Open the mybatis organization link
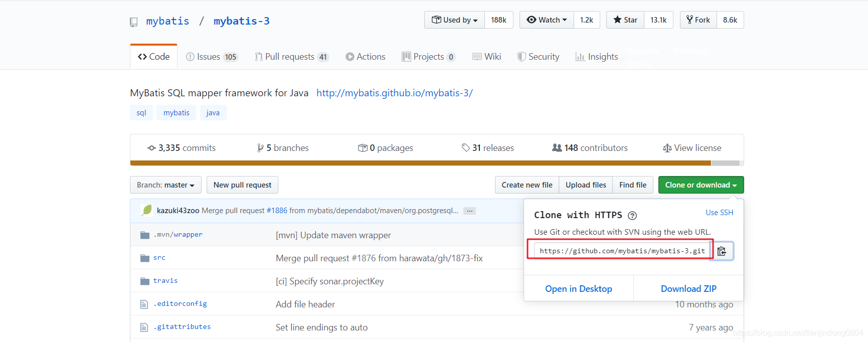 coord(167,21)
